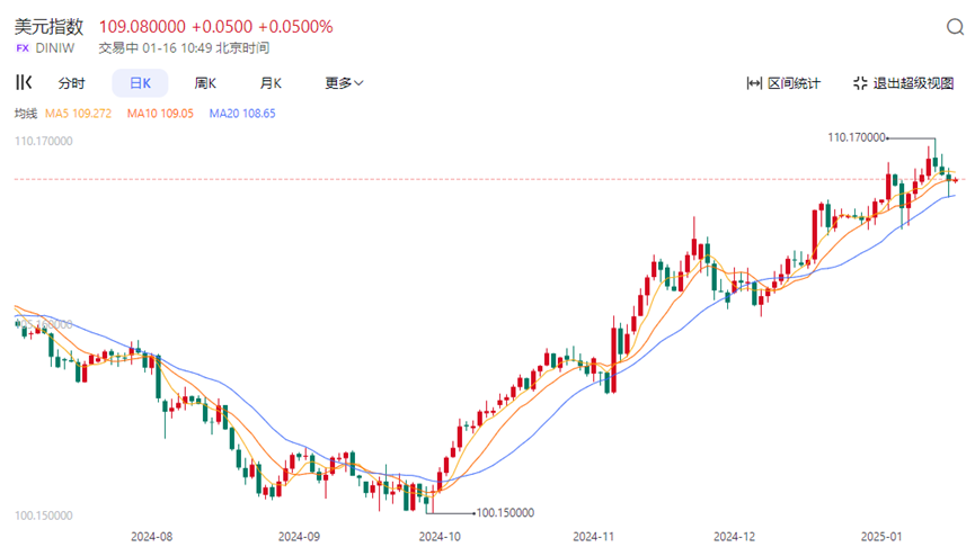Screen dimensions: 979x558
Task: Switch to the 周K weekly chart
Action: pos(205,83)
